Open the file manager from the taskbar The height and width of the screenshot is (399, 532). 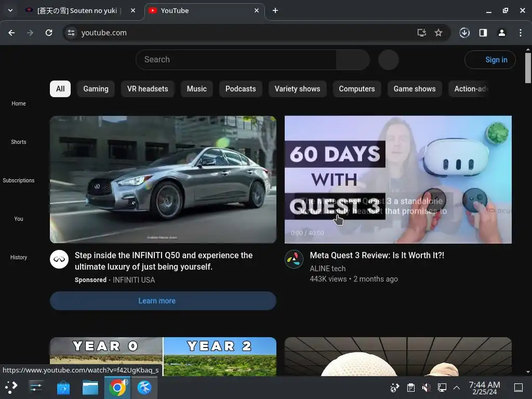90,388
